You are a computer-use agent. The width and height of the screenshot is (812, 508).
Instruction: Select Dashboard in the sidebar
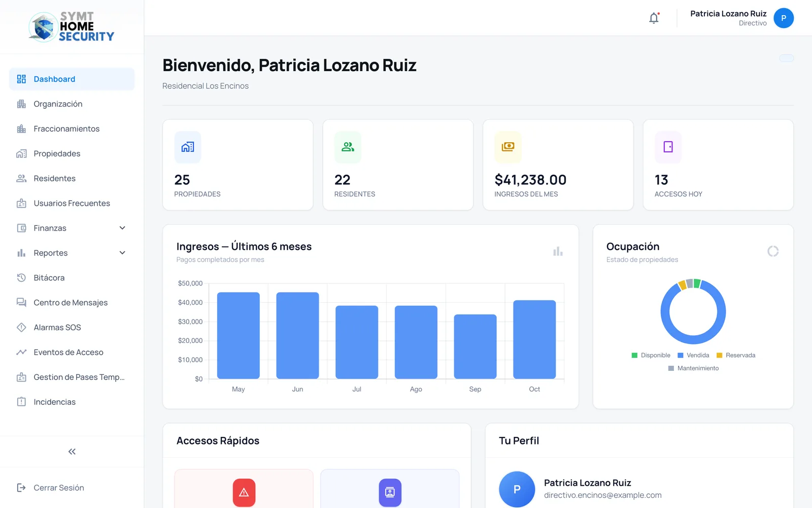[x=72, y=79]
